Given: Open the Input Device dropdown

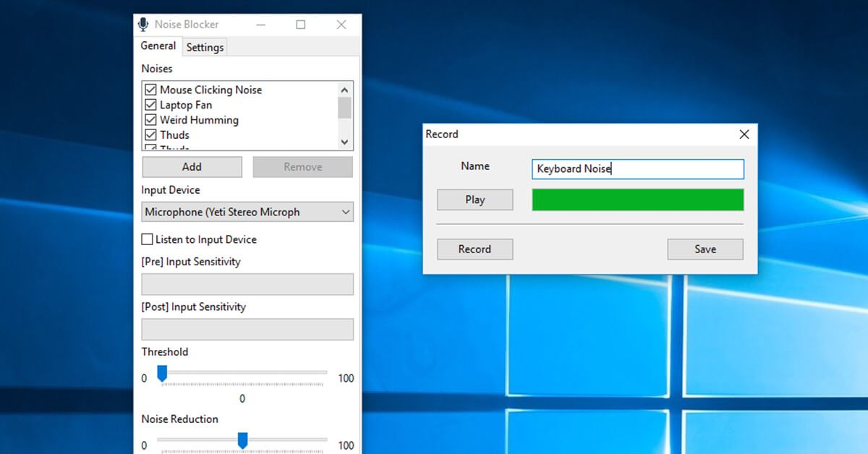Looking at the screenshot, I should (x=247, y=213).
